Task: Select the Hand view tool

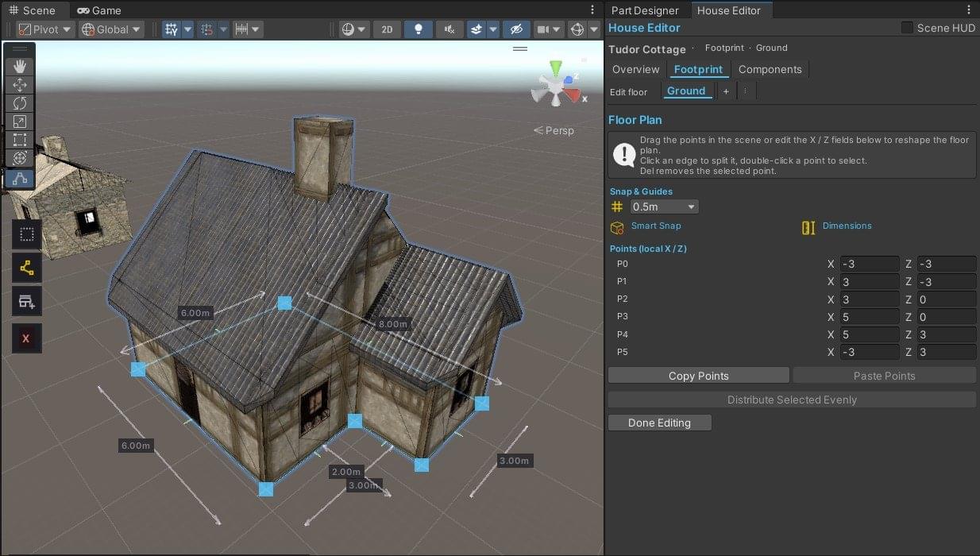Action: point(20,66)
